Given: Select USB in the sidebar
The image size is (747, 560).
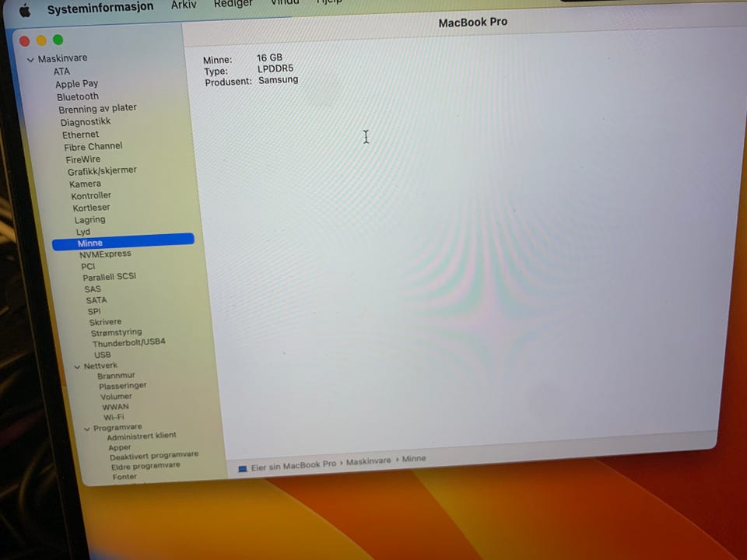Looking at the screenshot, I should click(103, 355).
